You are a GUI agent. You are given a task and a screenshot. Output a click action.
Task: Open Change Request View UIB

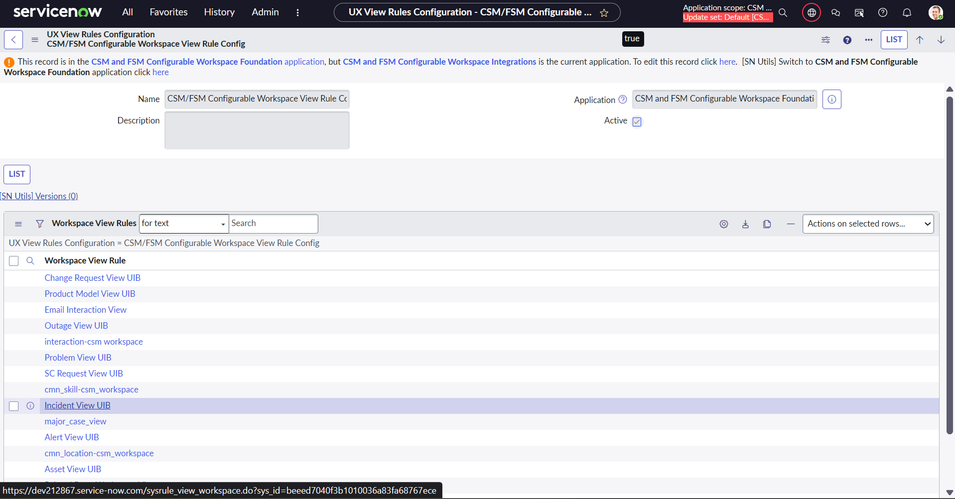click(93, 278)
